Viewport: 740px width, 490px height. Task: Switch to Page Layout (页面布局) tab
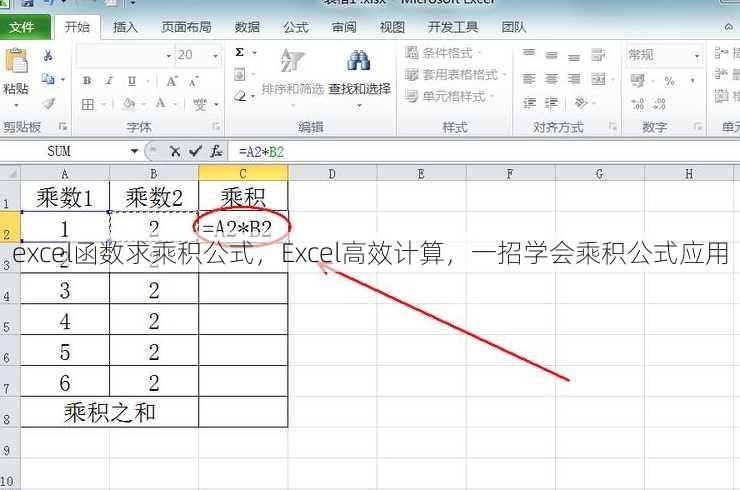186,27
